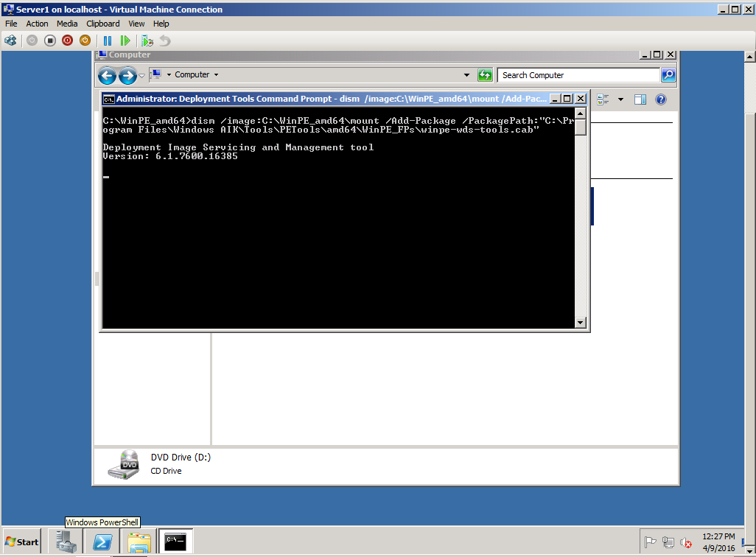Click the command prompt scrollbar thumb

click(x=581, y=127)
